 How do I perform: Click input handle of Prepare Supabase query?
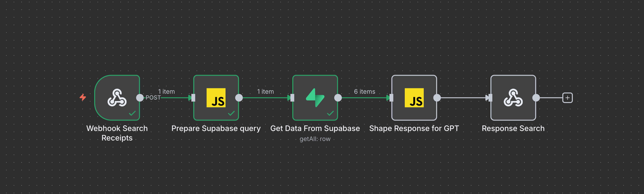(x=193, y=98)
